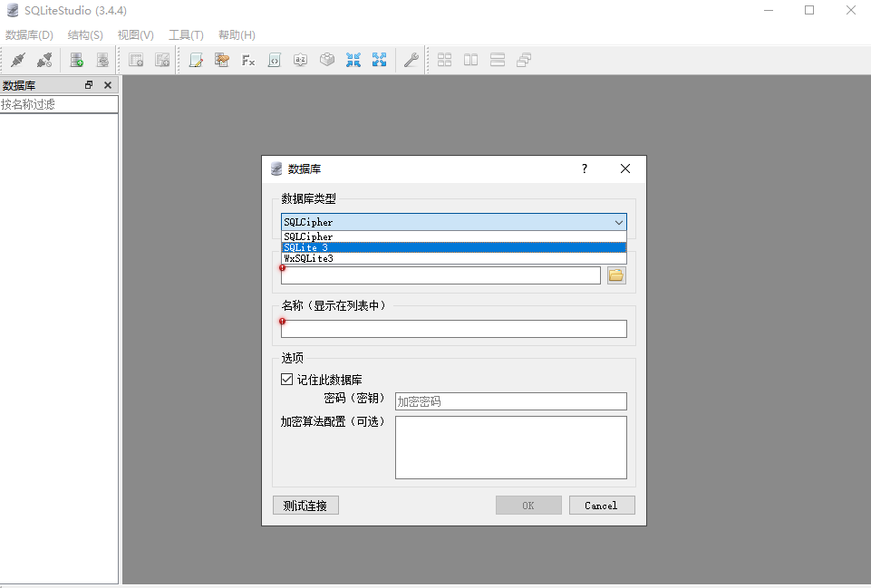Click the Add database icon with green plus
Image resolution: width=871 pixels, height=588 pixels.
click(x=77, y=60)
